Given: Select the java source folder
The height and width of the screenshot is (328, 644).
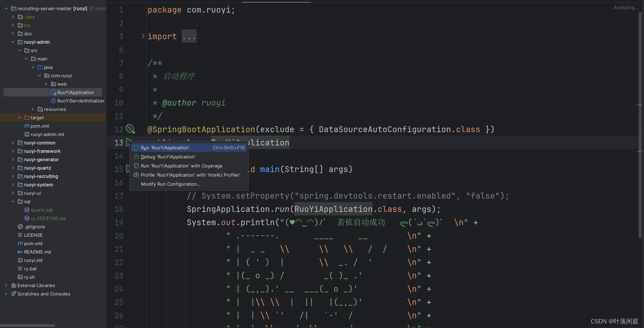Looking at the screenshot, I should pos(48,67).
